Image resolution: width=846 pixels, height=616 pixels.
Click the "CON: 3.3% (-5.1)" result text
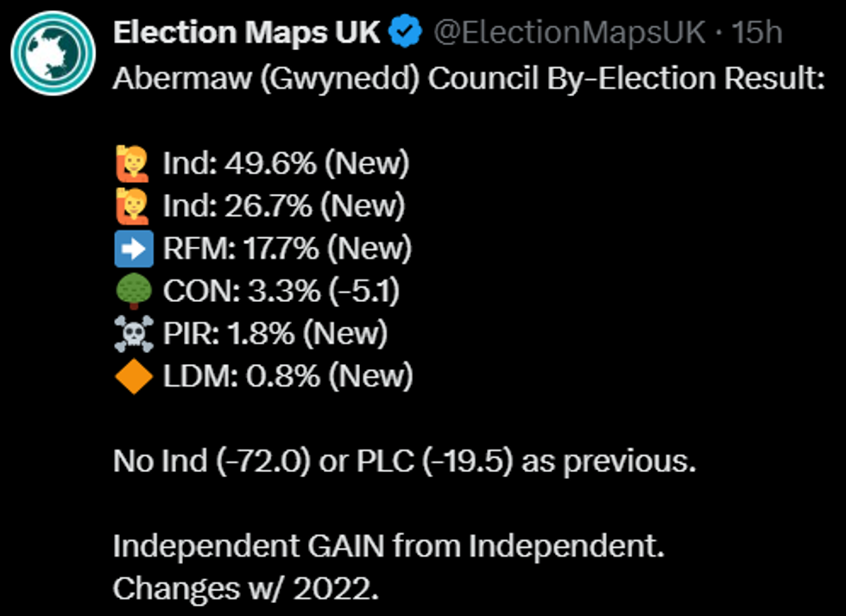click(x=281, y=292)
